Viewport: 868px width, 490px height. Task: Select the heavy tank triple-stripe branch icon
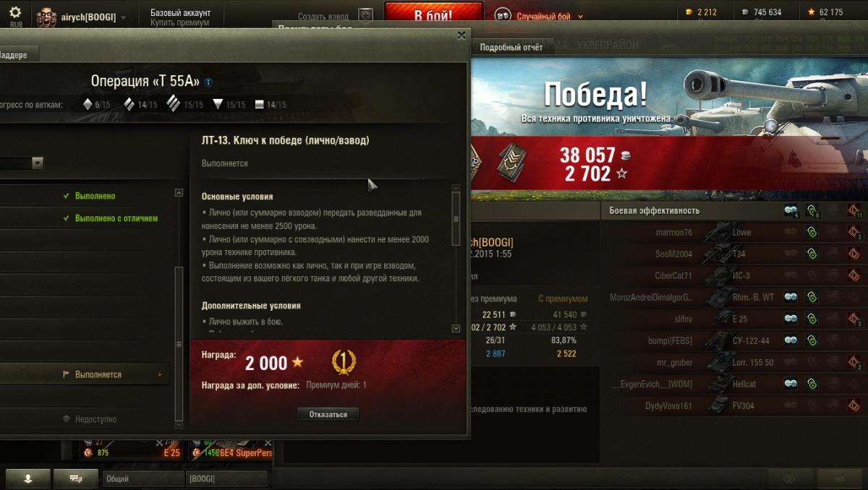174,103
